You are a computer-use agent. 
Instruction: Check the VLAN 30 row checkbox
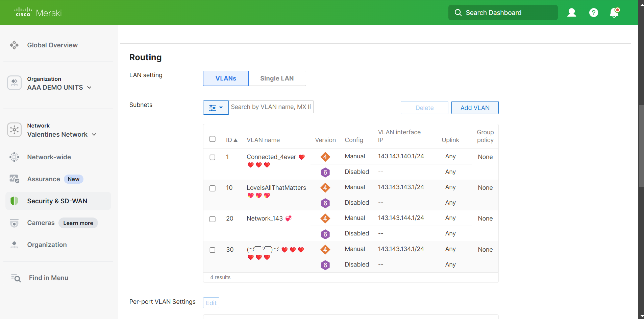[x=213, y=250]
